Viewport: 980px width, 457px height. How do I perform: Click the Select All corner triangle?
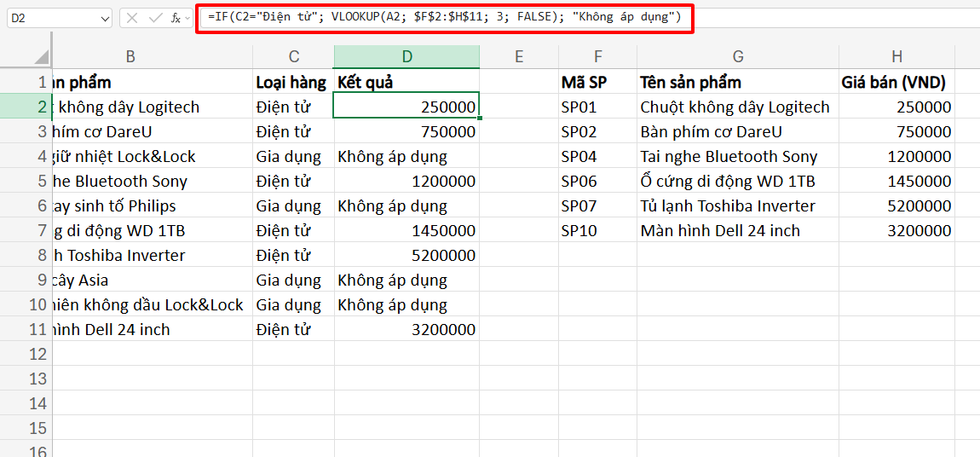tap(42, 57)
